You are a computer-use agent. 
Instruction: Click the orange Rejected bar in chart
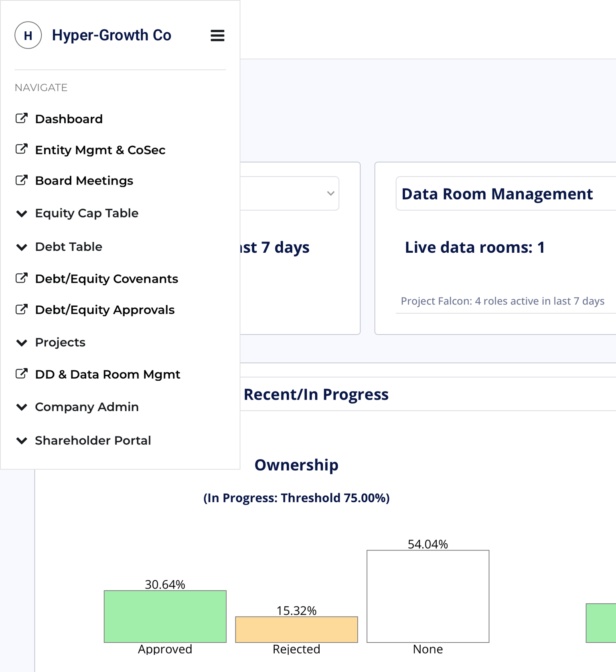(296, 629)
